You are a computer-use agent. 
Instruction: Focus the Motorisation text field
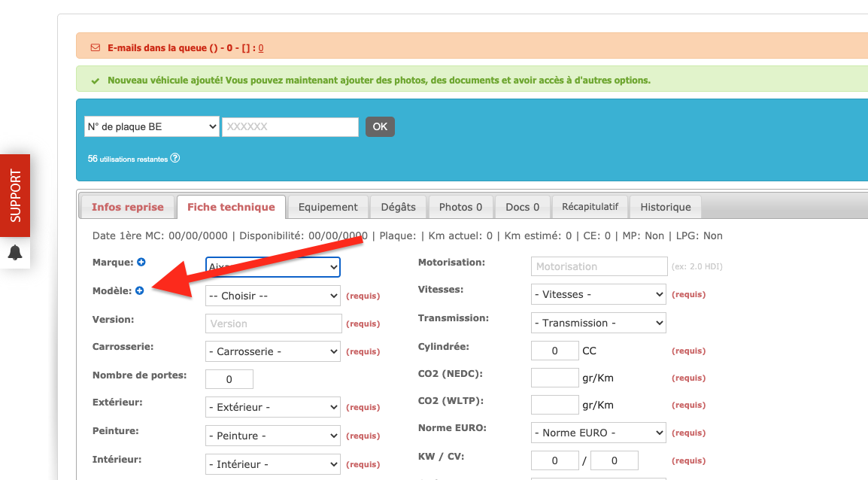(x=599, y=266)
